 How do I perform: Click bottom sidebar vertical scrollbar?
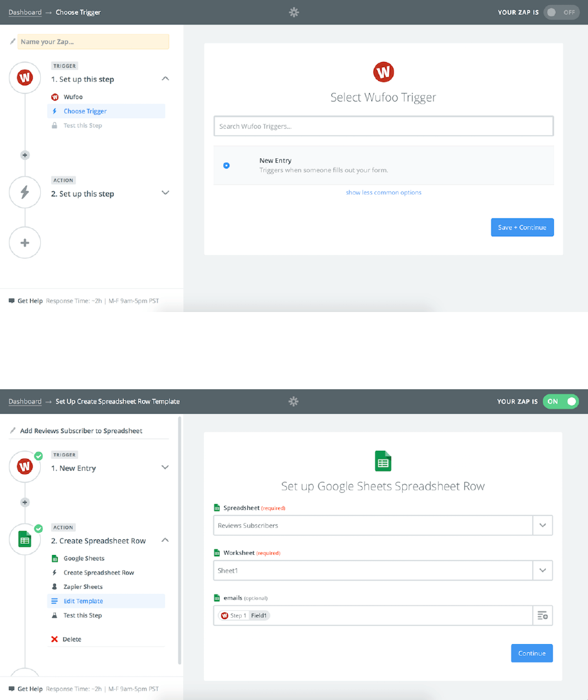click(180, 540)
